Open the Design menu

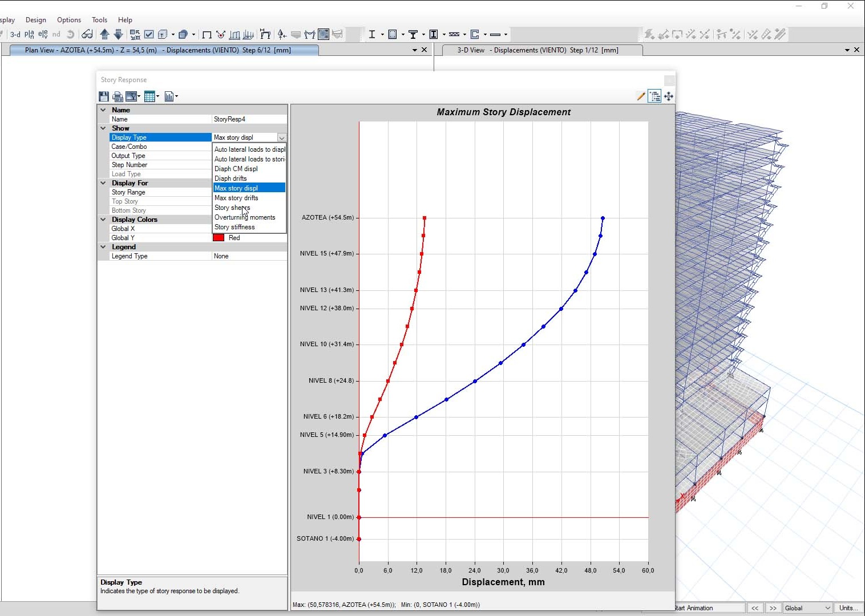[x=35, y=19]
